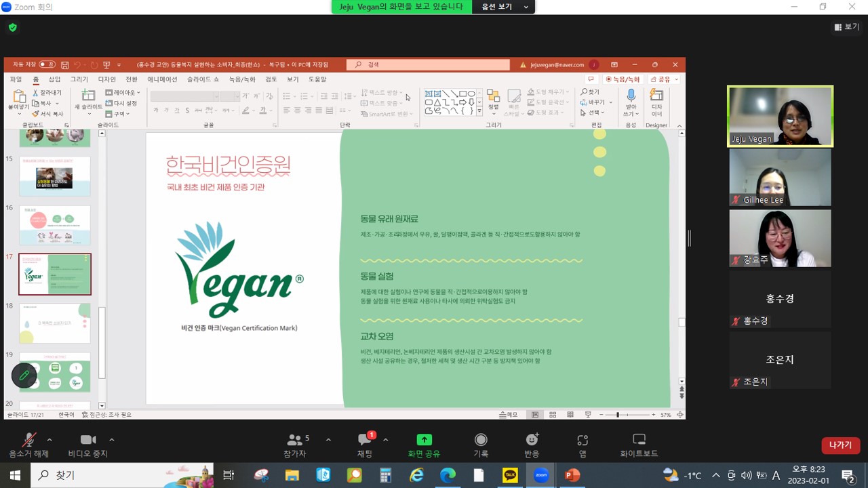868x488 pixels.
Task: Open KakaoTalk from the Windows taskbar
Action: (x=510, y=475)
